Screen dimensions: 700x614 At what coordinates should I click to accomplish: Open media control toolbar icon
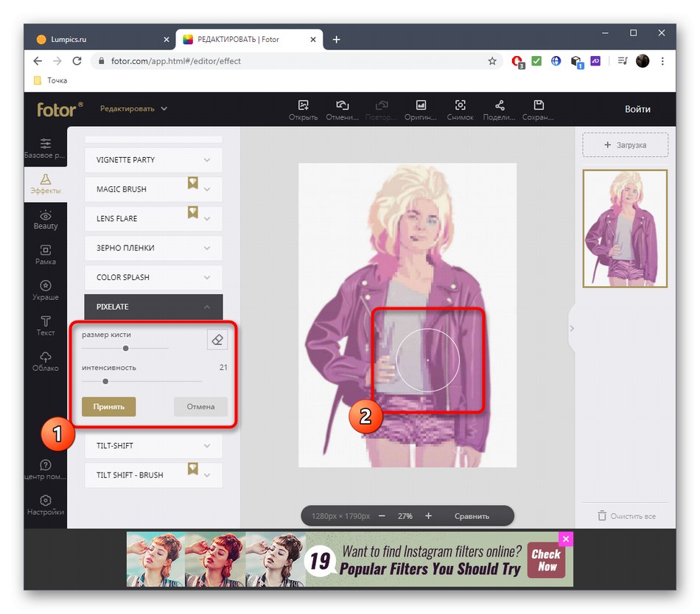[623, 61]
